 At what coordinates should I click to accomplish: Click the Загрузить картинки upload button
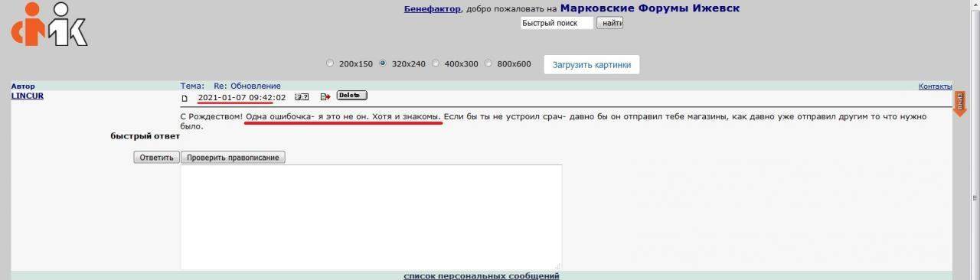592,65
